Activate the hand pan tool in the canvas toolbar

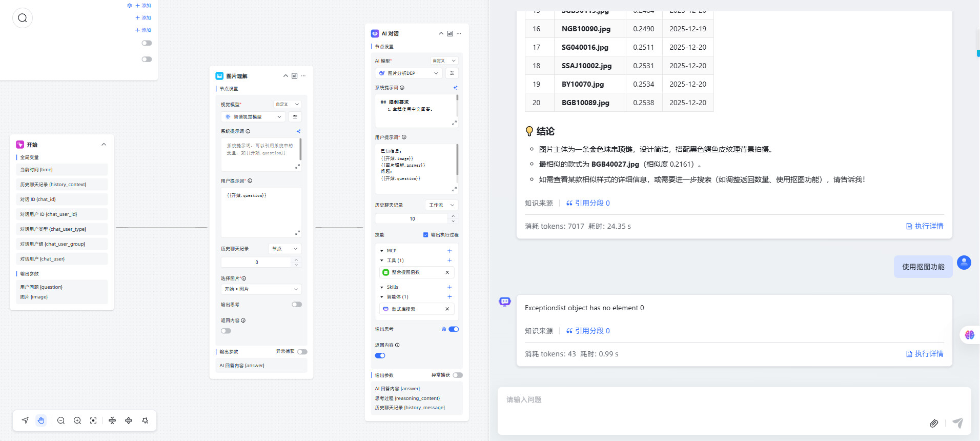[x=41, y=420]
